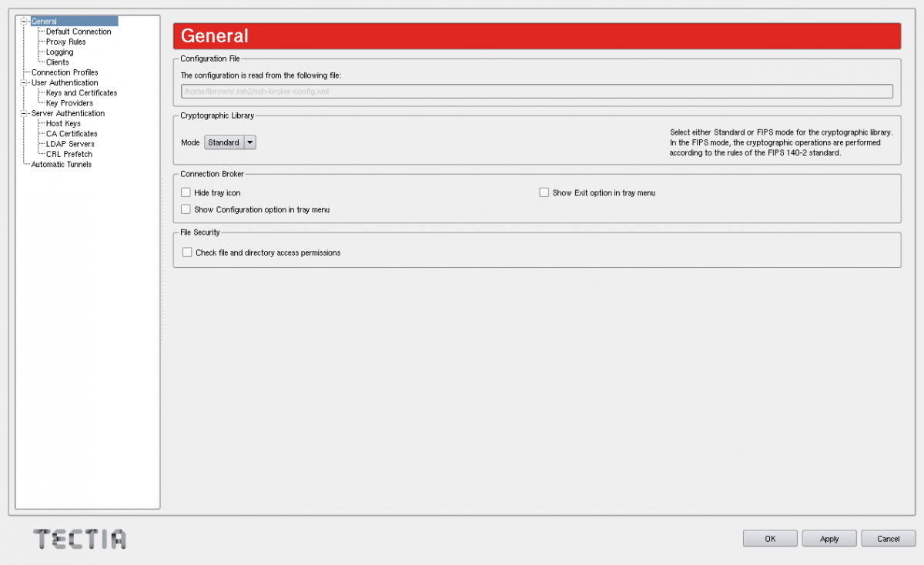Enable the Hide tray icon checkbox
924x565 pixels.
click(x=186, y=192)
